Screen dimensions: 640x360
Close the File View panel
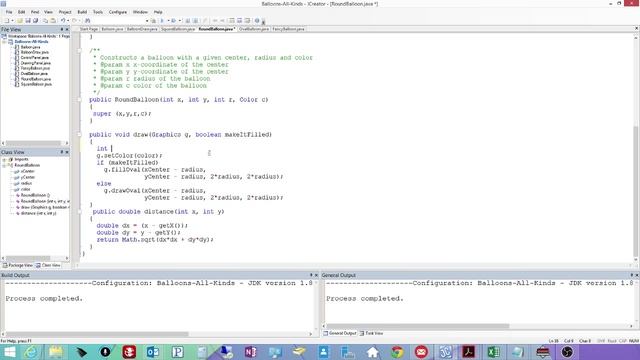(67, 29)
